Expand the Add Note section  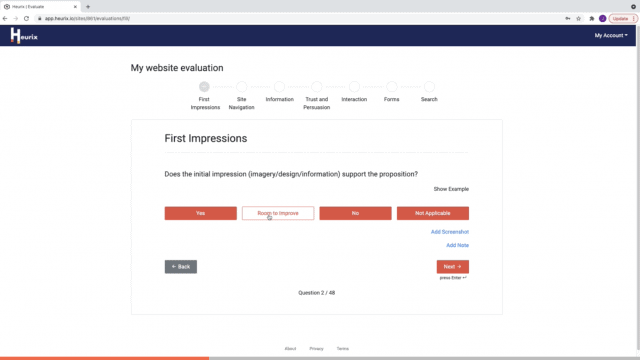pos(457,245)
